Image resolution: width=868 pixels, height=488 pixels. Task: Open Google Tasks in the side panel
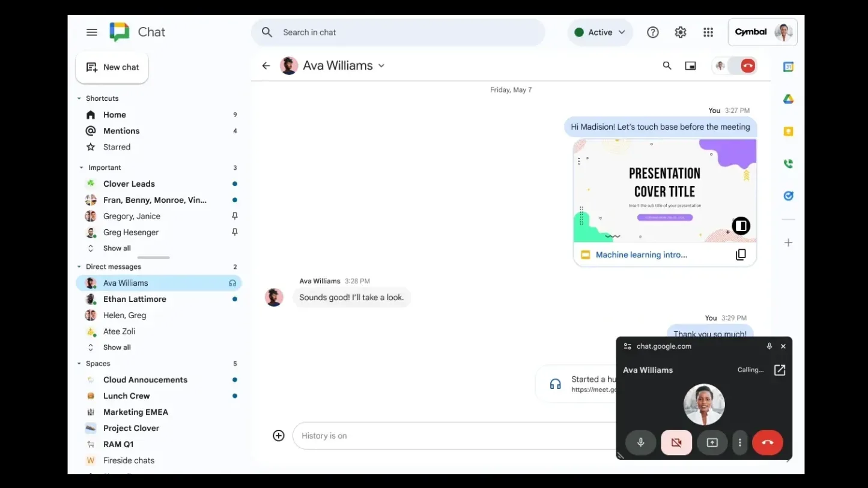click(788, 196)
